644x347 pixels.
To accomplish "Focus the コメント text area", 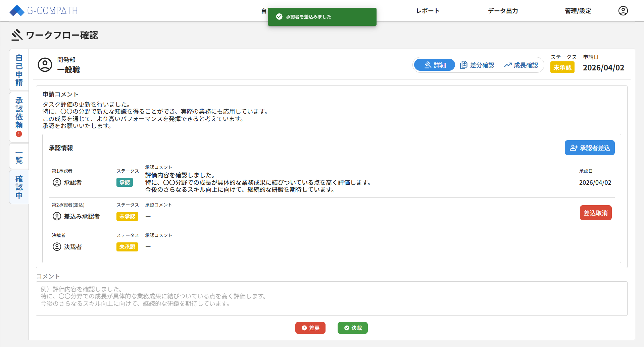I will [332, 298].
